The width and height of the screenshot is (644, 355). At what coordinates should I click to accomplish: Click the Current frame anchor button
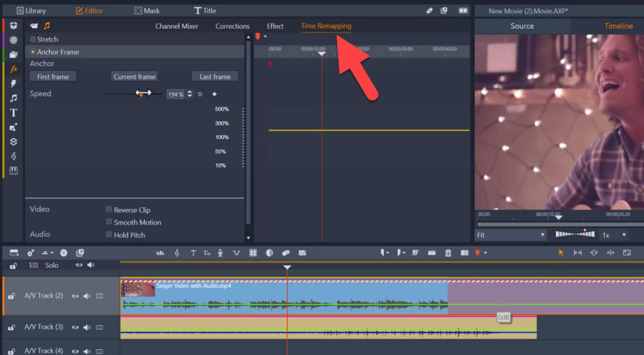pyautogui.click(x=134, y=76)
